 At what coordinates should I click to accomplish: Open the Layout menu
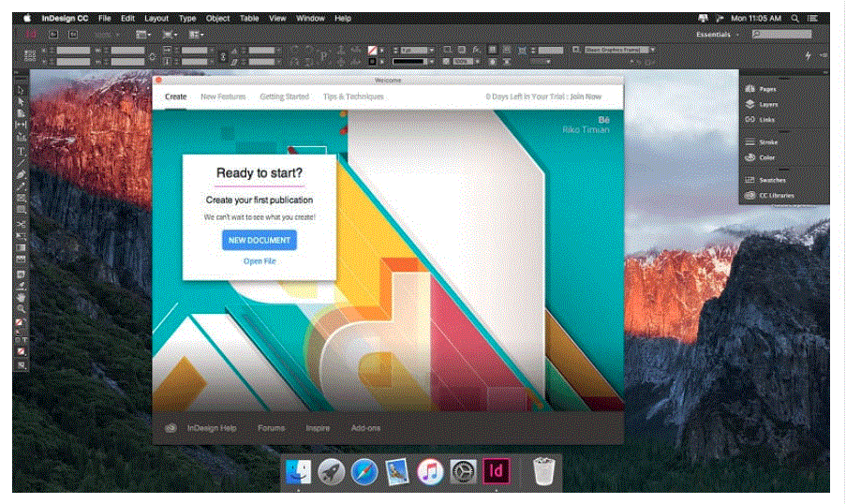coord(156,19)
